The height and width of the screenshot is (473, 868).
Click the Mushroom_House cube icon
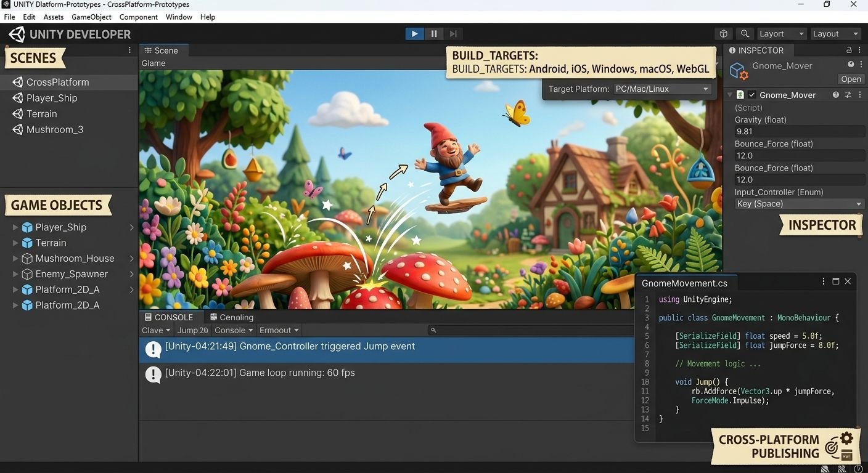pos(27,259)
